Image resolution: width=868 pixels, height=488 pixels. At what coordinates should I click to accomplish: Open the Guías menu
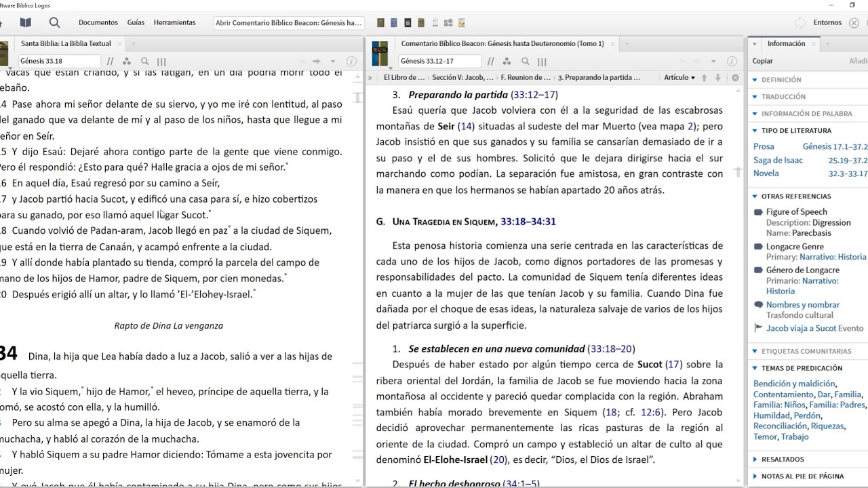pos(136,22)
